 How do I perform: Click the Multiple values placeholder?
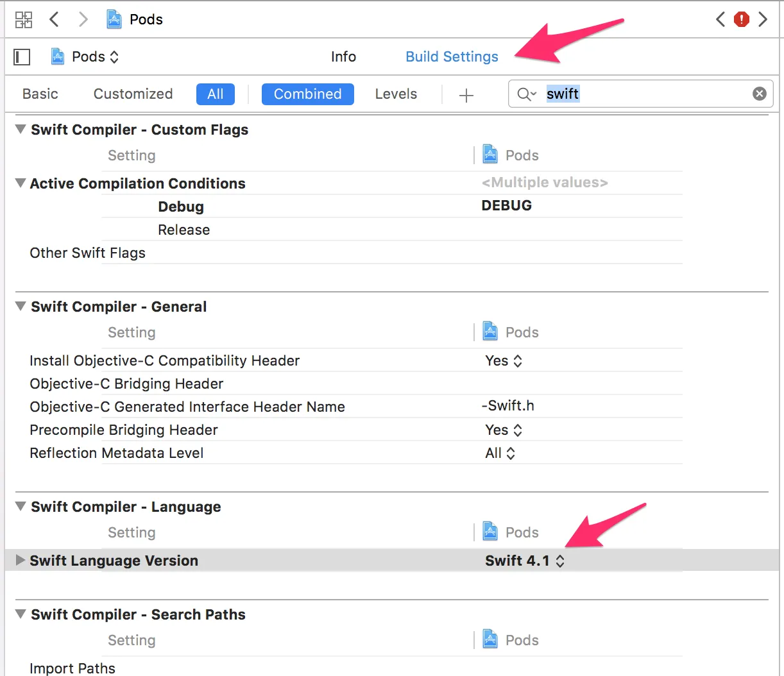tap(545, 182)
